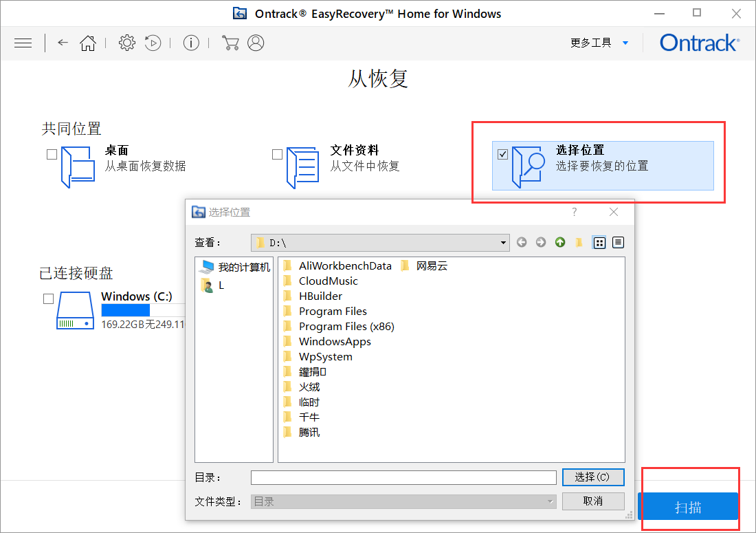Select the WpSystem folder
The image size is (756, 533).
click(318, 356)
